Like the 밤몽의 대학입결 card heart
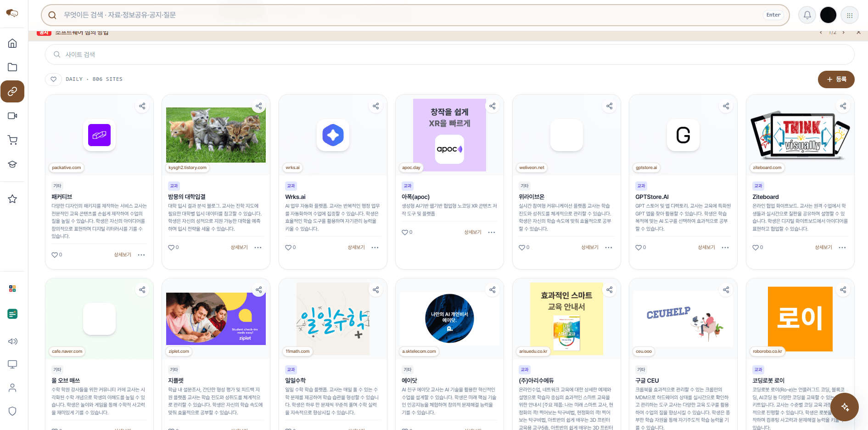The image size is (868, 430). [171, 247]
